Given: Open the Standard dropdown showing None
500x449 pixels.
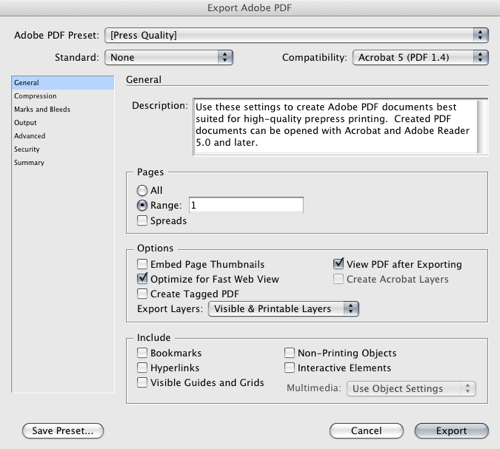Looking at the screenshot, I should [x=169, y=57].
